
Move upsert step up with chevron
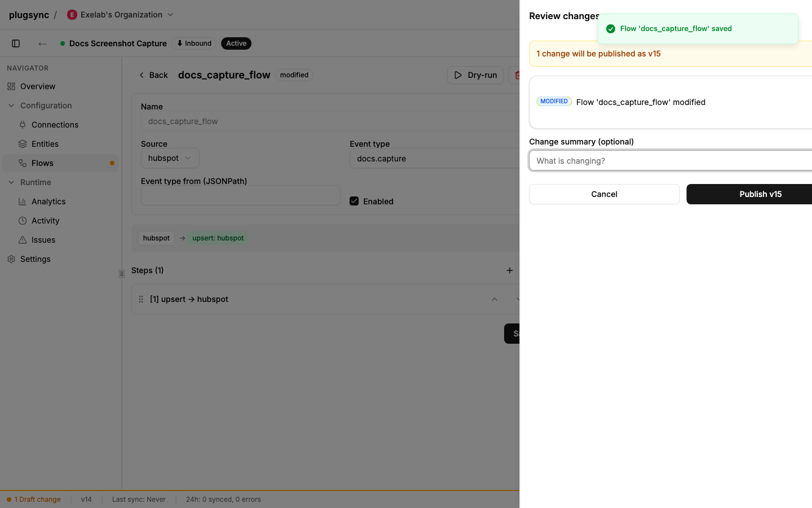pos(495,299)
